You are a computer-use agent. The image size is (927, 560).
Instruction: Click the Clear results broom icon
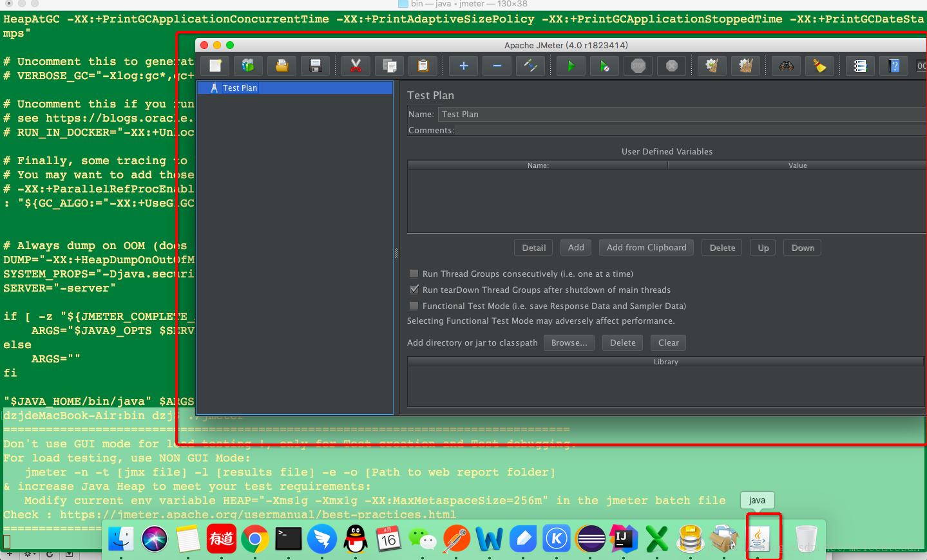point(712,66)
